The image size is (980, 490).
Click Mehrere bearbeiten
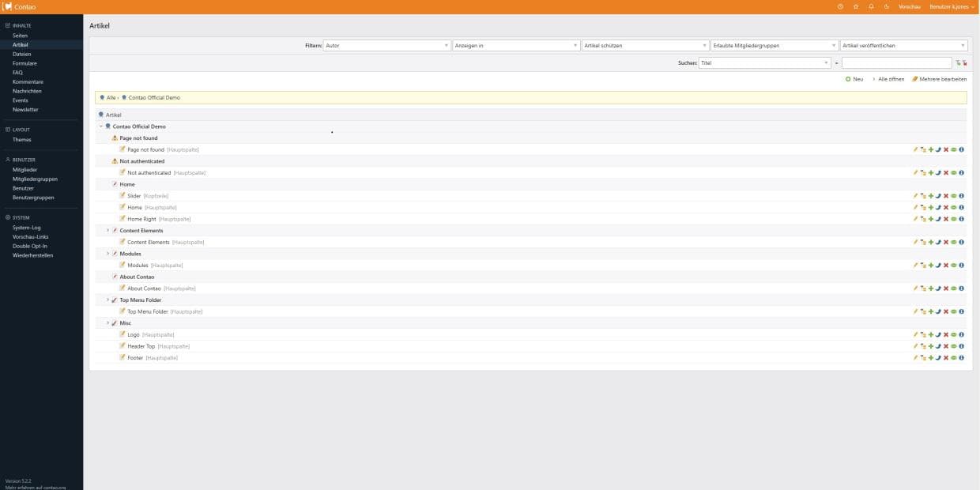click(939, 79)
